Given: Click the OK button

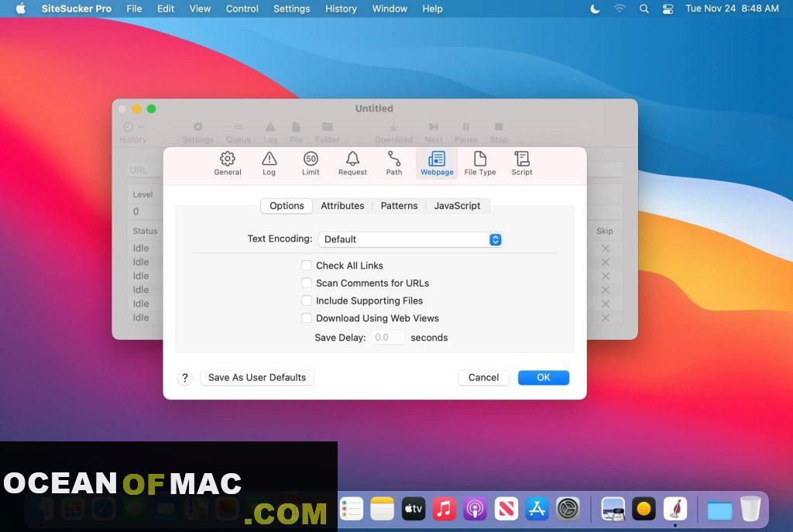Looking at the screenshot, I should point(543,377).
